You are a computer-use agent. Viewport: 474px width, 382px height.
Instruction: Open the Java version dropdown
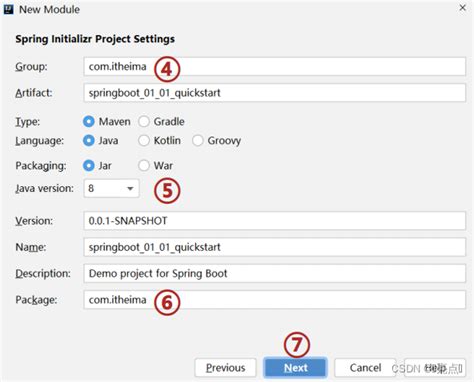(111, 188)
